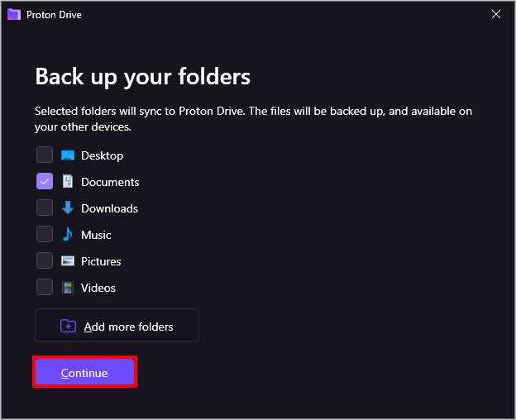Click the Music label text
516x420 pixels.
[96, 235]
